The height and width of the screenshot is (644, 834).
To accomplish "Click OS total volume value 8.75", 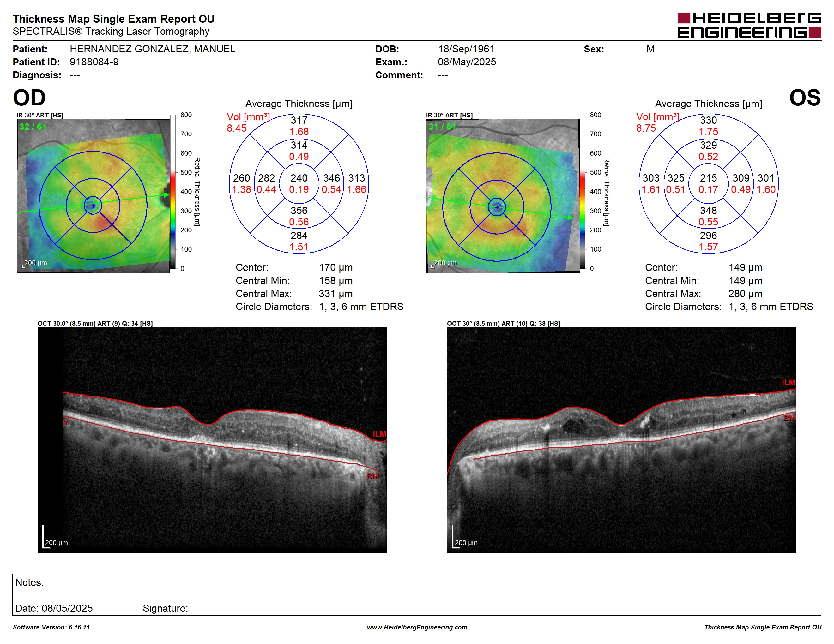I will [x=646, y=128].
